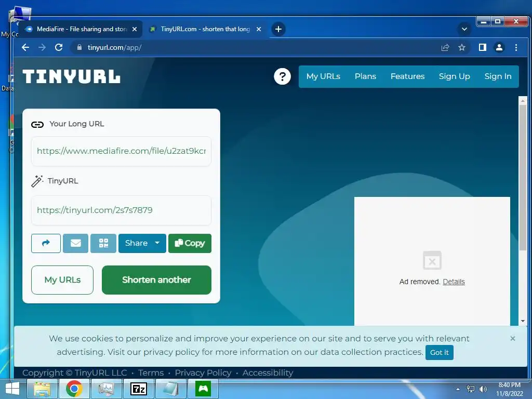The width and height of the screenshot is (532, 399).
Task: View site info lock icon
Action: pyautogui.click(x=79, y=47)
